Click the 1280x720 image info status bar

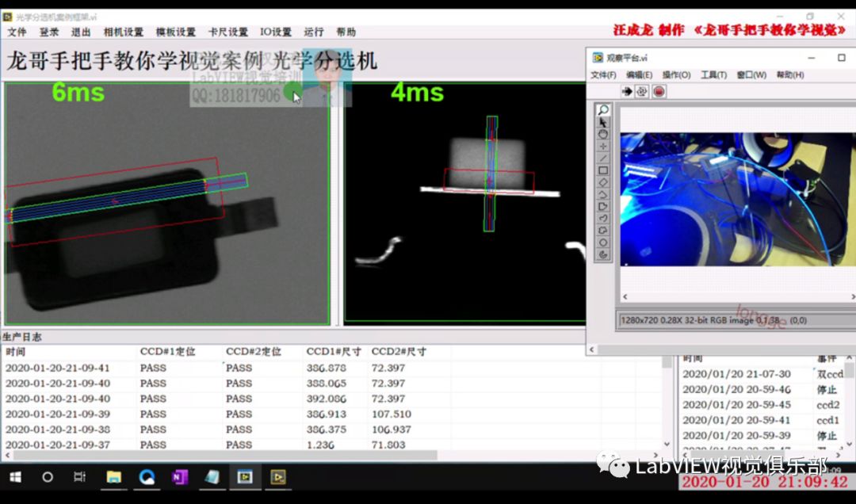[736, 320]
